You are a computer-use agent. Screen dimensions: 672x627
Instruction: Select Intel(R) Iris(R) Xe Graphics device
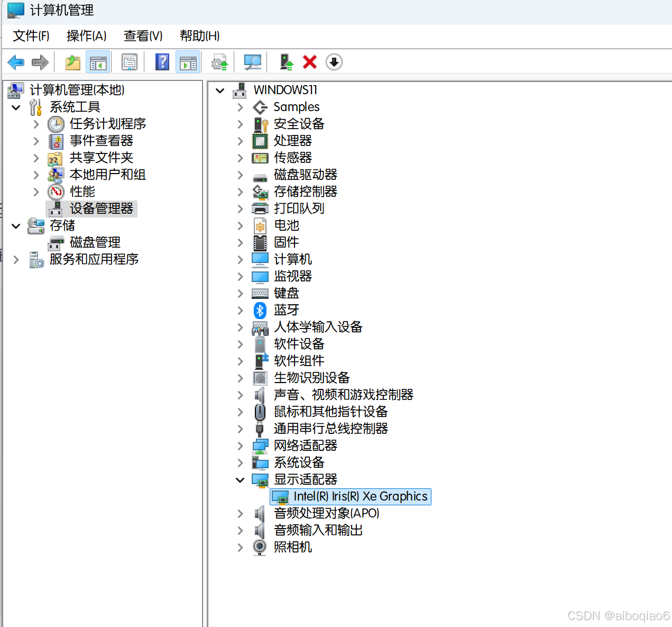click(x=351, y=496)
